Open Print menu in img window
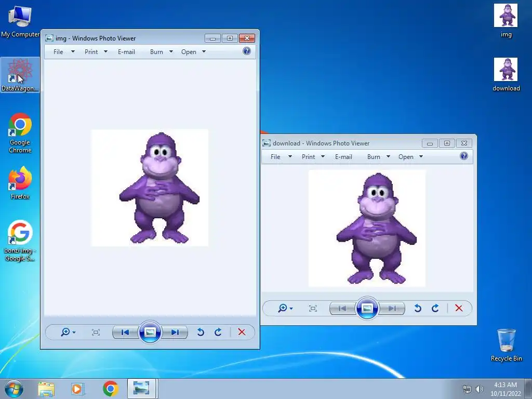The image size is (532, 399). [91, 52]
